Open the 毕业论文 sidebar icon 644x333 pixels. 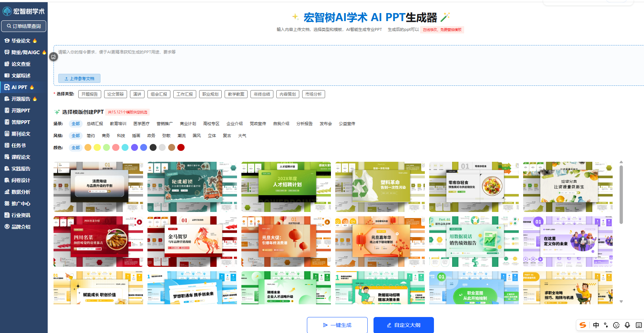pyautogui.click(x=7, y=41)
